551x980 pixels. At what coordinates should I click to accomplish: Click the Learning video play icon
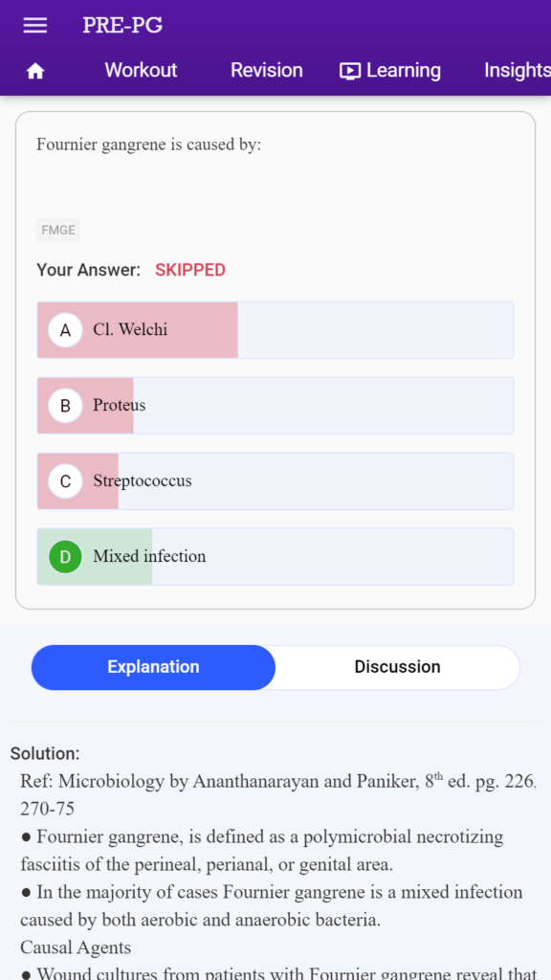click(350, 71)
